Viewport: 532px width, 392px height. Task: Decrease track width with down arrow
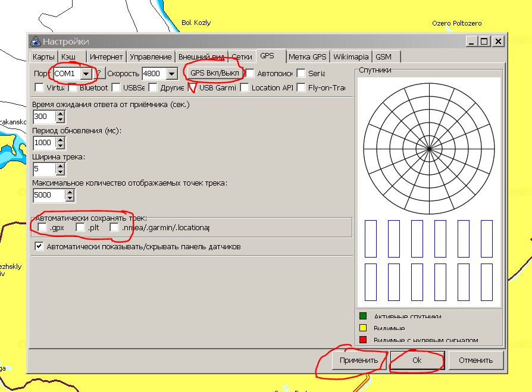point(60,173)
